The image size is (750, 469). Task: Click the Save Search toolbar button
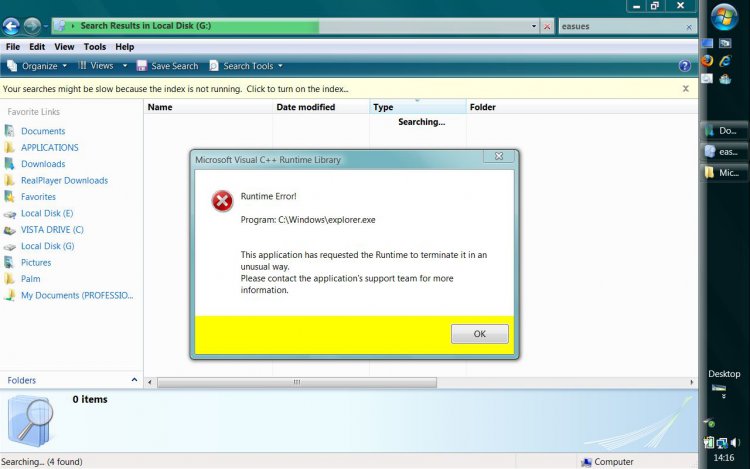[167, 66]
